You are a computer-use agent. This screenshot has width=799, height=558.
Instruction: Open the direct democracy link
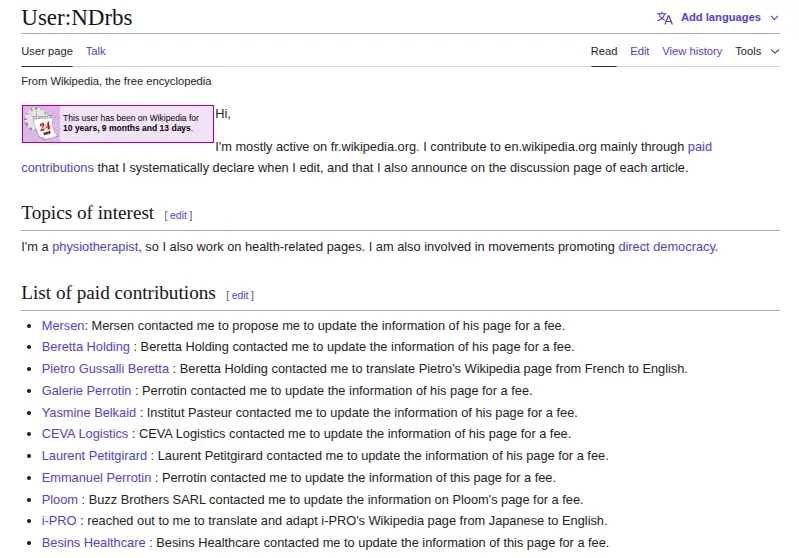(x=667, y=247)
